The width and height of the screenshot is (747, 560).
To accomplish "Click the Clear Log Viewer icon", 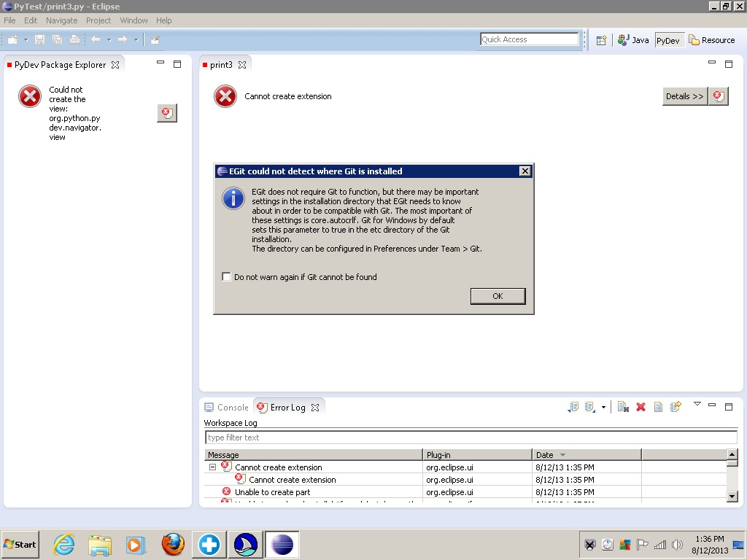I will [623, 407].
